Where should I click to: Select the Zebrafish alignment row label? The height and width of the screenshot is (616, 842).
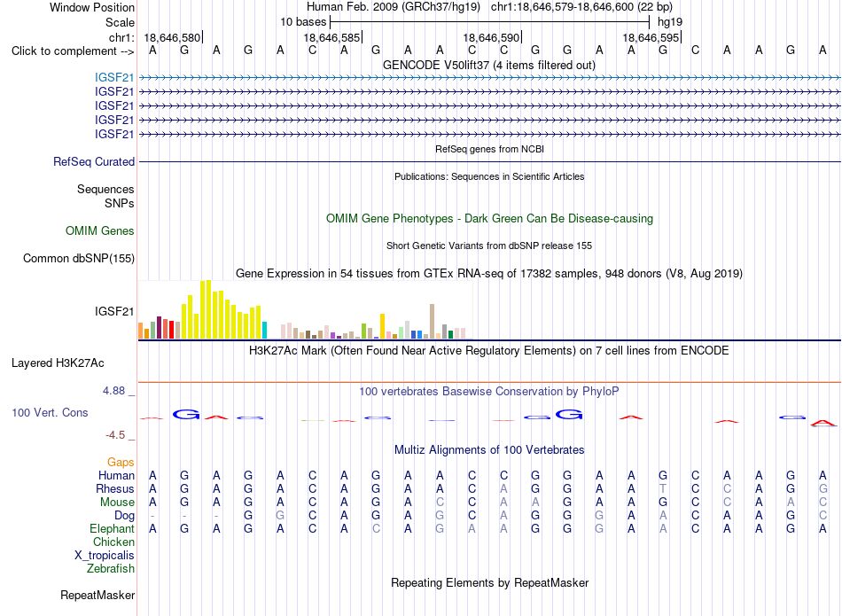[x=111, y=568]
